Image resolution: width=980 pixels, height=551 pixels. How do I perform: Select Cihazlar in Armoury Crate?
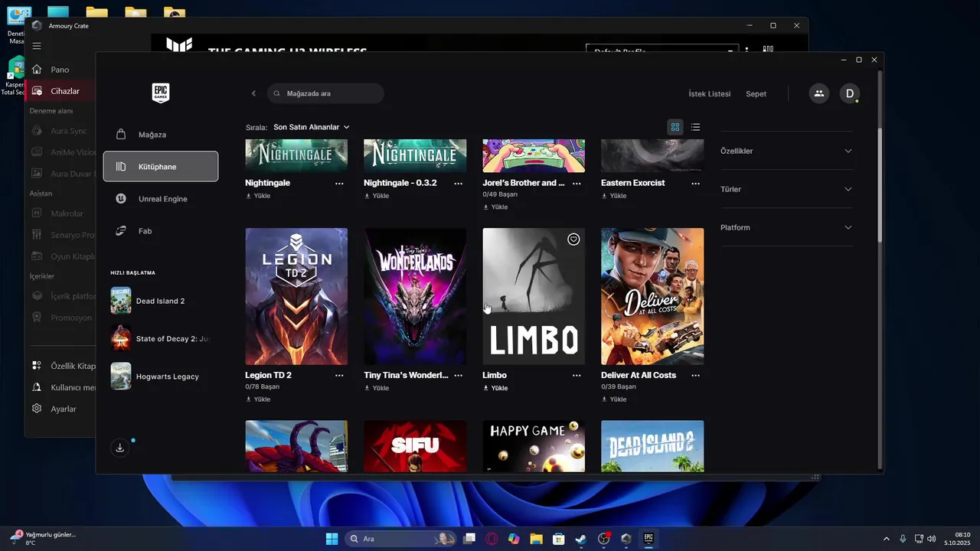point(61,91)
